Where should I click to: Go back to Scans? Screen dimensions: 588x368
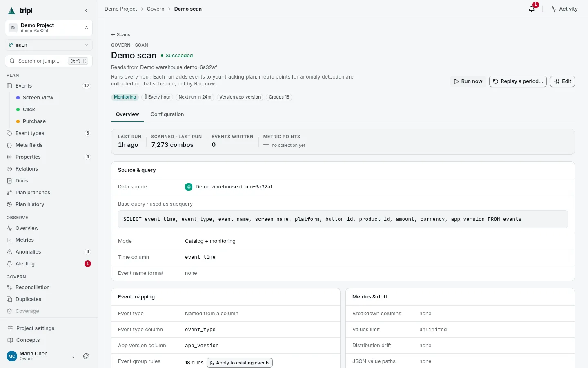pyautogui.click(x=120, y=34)
